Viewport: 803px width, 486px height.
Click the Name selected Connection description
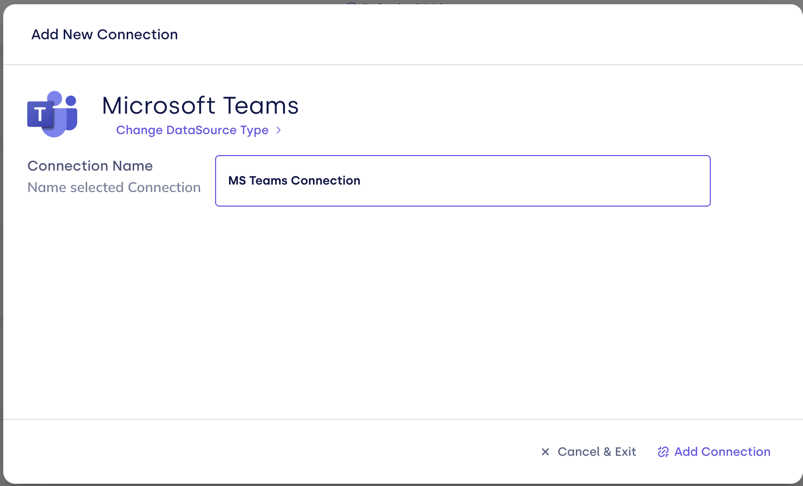click(x=114, y=187)
